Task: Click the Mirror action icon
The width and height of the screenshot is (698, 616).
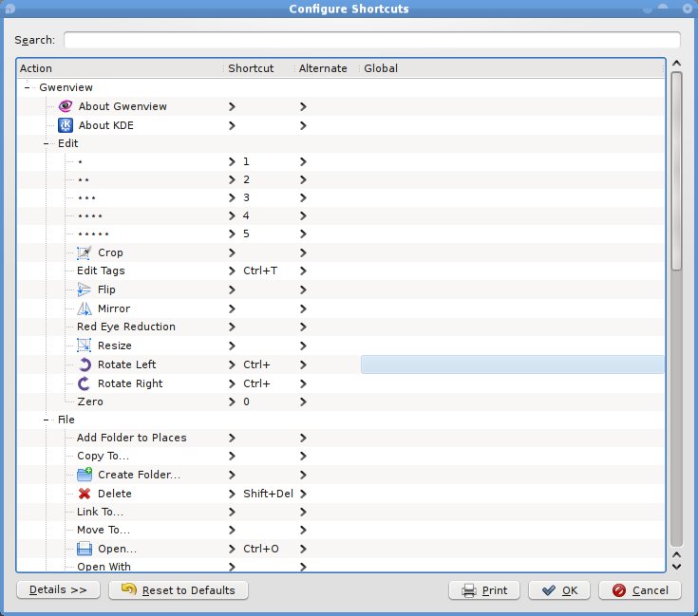Action: [85, 308]
